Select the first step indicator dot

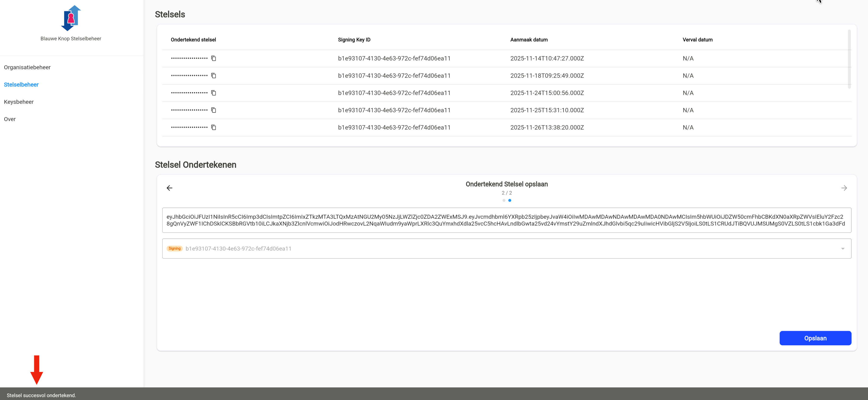(x=504, y=200)
